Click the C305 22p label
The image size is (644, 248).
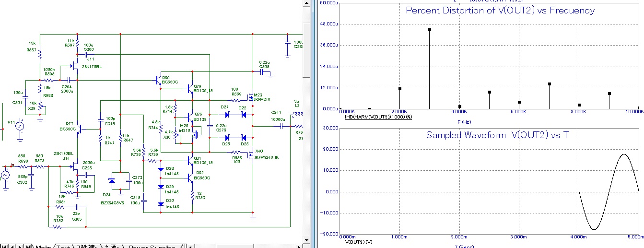77,216
